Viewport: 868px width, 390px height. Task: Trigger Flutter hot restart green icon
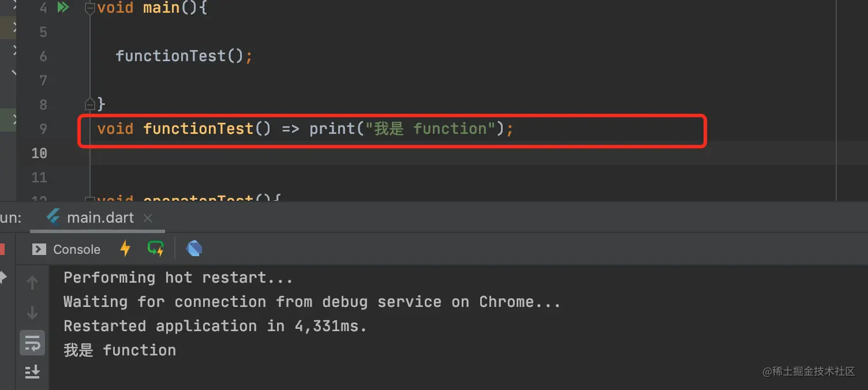click(x=156, y=249)
